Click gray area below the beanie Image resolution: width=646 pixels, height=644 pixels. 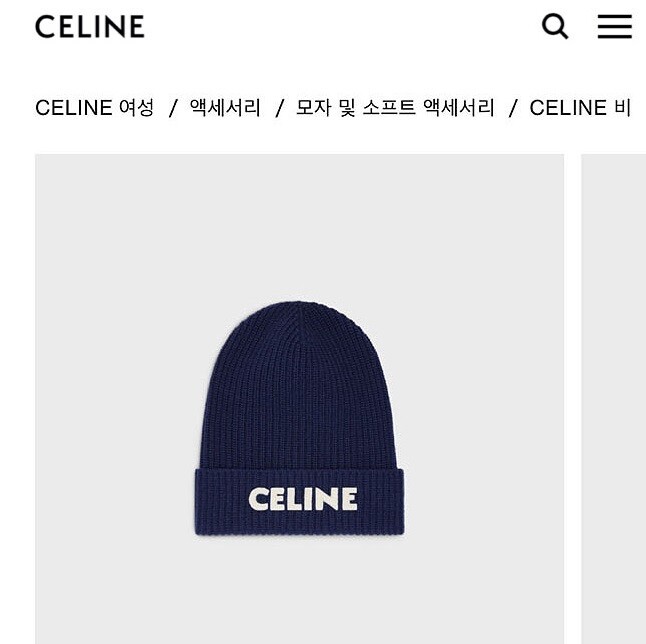(x=300, y=589)
